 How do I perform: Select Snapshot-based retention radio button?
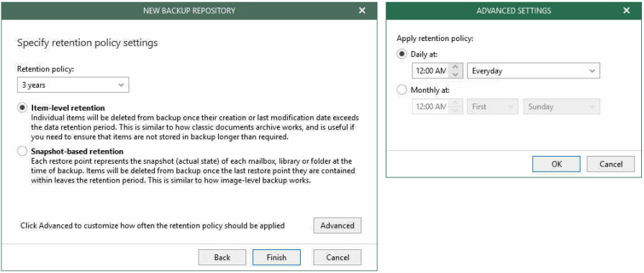point(22,152)
